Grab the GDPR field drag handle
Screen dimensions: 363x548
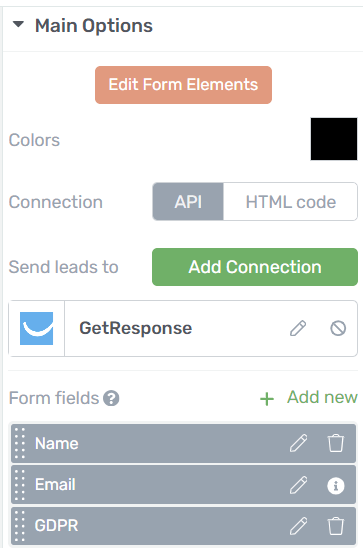coord(20,526)
